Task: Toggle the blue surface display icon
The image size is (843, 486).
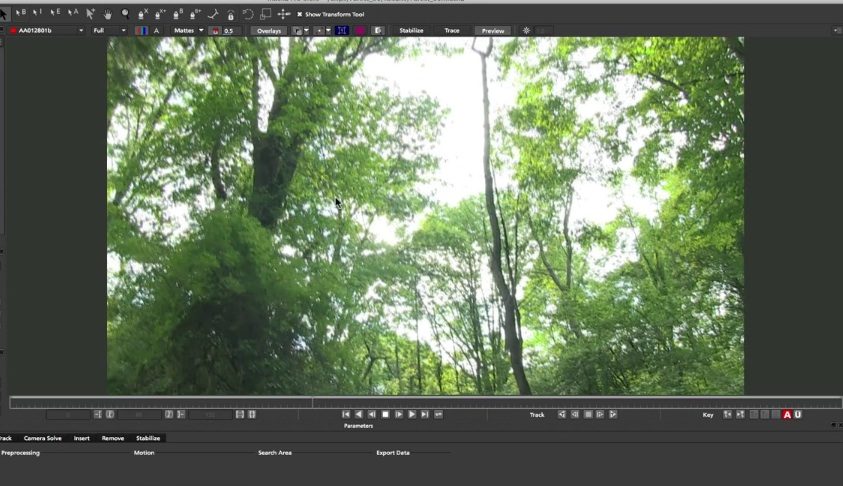Action: [342, 31]
